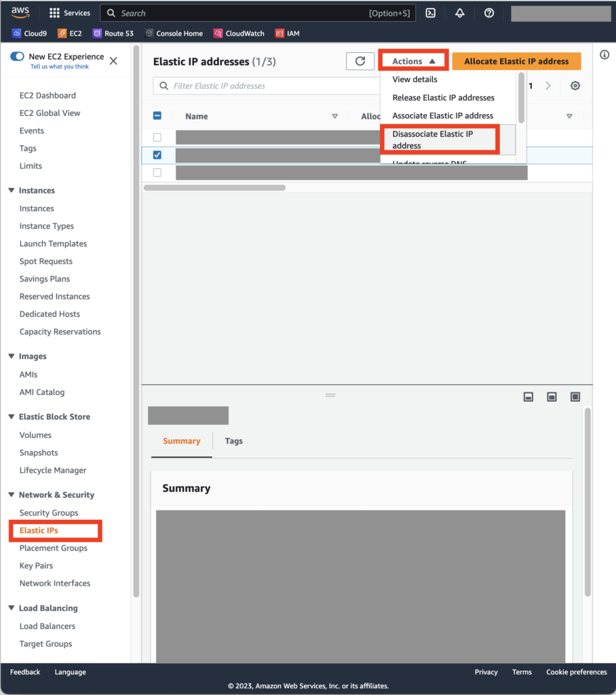Refresh the Elastic IP addresses list

coord(360,61)
